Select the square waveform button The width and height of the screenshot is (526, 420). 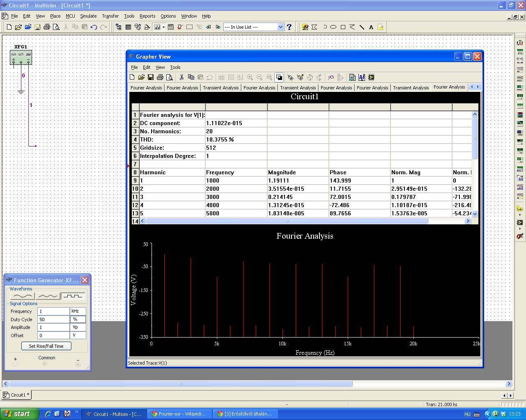73,296
